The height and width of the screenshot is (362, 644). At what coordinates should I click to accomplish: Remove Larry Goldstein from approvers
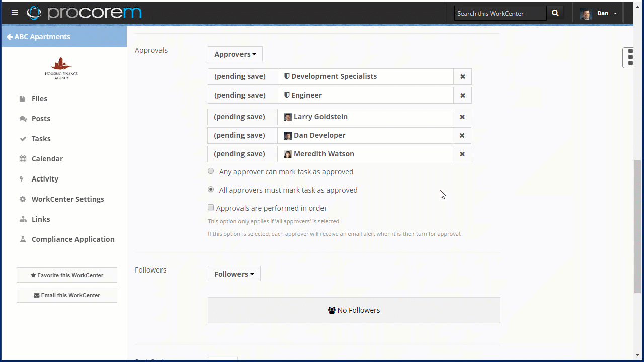(462, 117)
